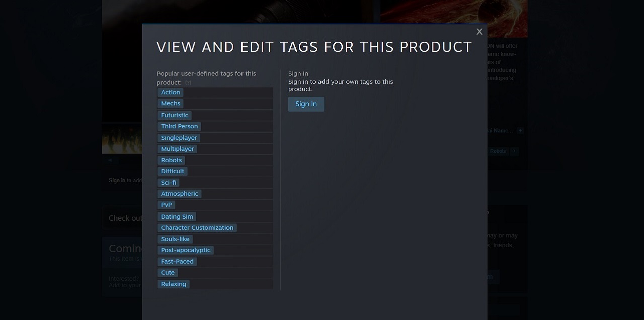Select the Fast-Paced tag

click(x=177, y=262)
